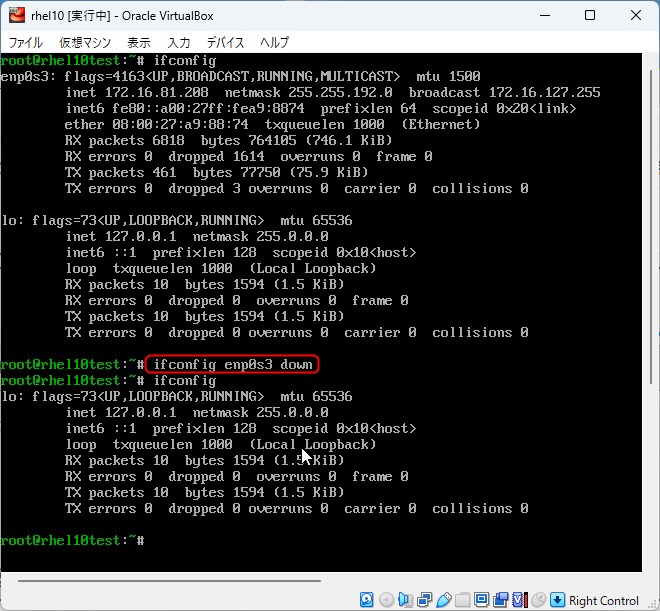This screenshot has width=660, height=611.
Task: Click the text 'bytes 77750 (75.9 KiB)'
Action: pyautogui.click(x=280, y=173)
